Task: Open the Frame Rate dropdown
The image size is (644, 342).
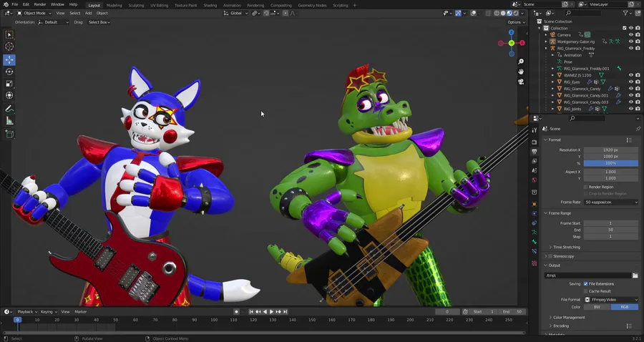Action: pyautogui.click(x=611, y=202)
